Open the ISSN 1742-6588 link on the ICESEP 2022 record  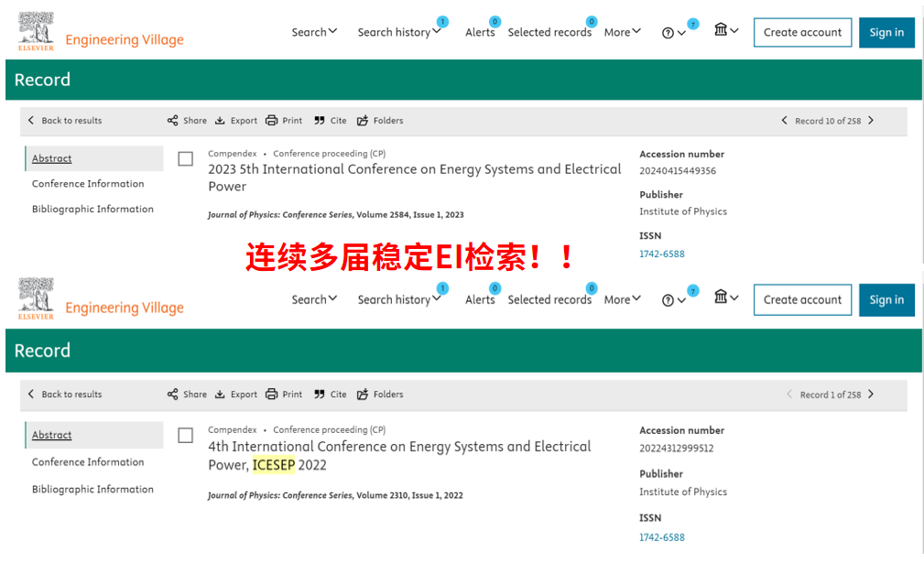click(662, 537)
